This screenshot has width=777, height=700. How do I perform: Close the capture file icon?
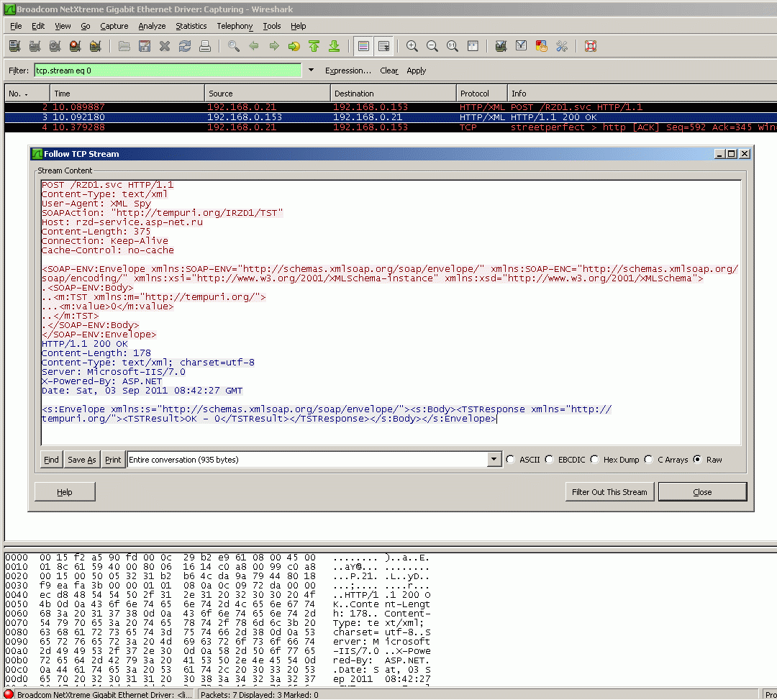[x=165, y=46]
